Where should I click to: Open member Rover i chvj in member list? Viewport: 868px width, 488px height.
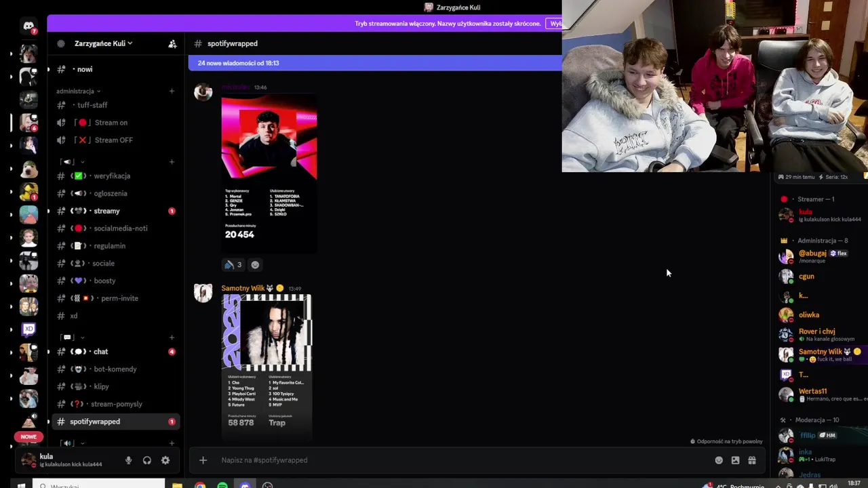click(x=819, y=335)
